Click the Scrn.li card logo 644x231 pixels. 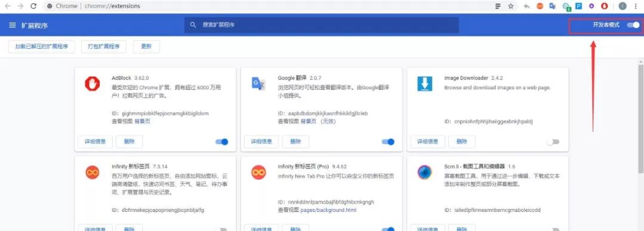[425, 172]
